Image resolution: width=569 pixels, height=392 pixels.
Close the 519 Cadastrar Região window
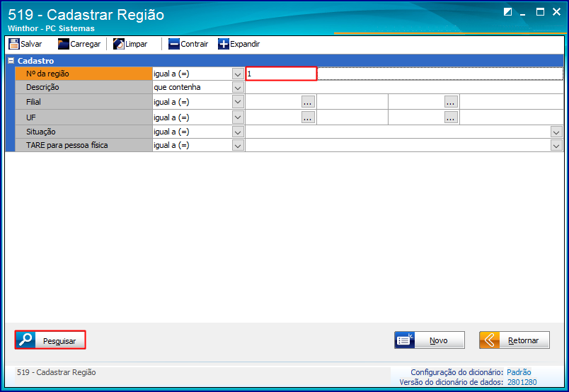pyautogui.click(x=556, y=12)
